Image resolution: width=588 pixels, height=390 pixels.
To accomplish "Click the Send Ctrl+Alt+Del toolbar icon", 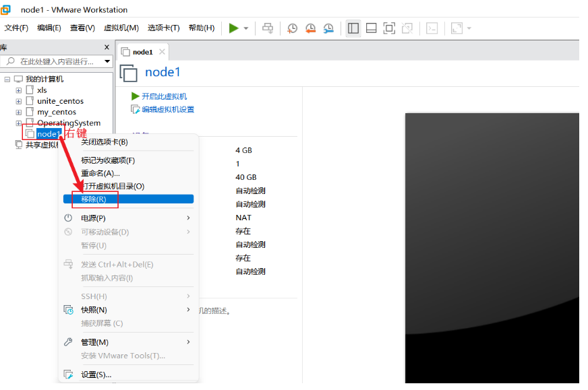I will click(x=268, y=28).
